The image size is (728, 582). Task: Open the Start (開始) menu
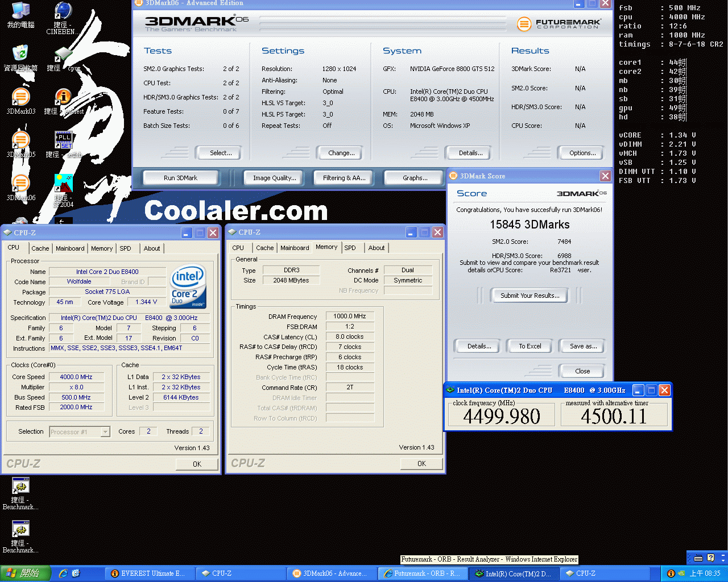pyautogui.click(x=26, y=573)
